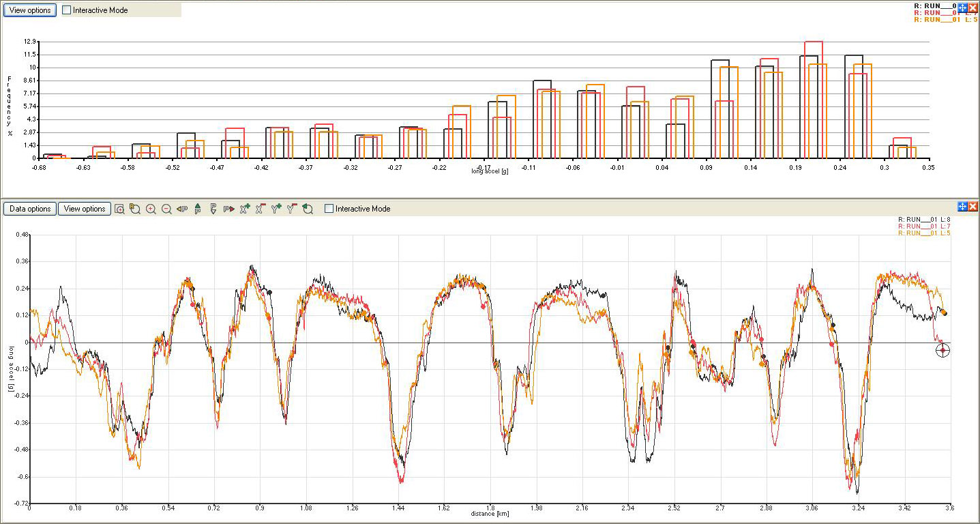
Task: Expand X axis with X+ icon
Action: [245, 209]
